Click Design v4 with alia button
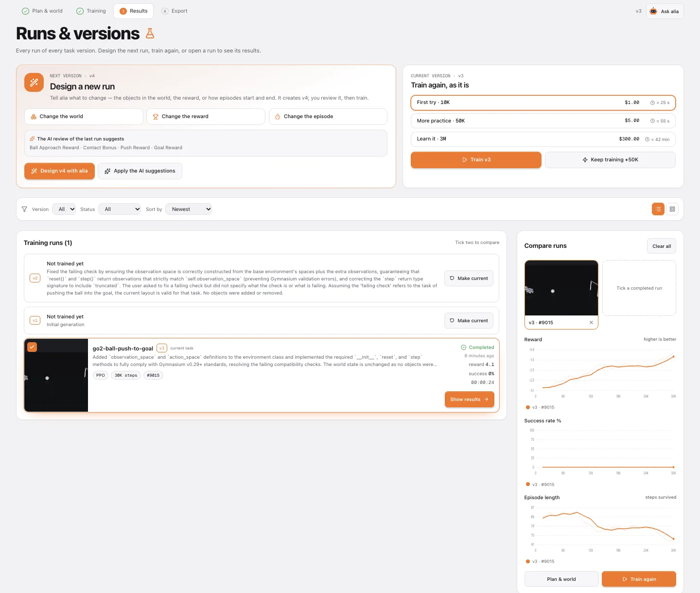Viewport: 700px width, 593px height. [x=59, y=171]
